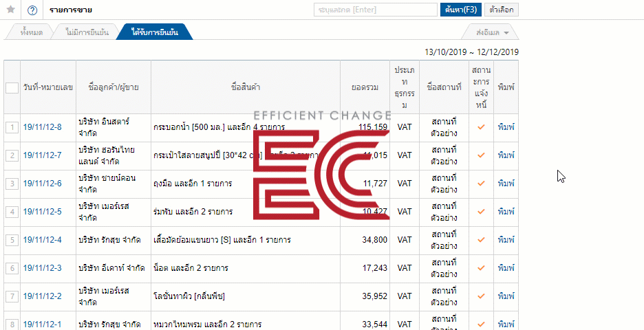Click invoice status checkmark for 19/11/12-7
This screenshot has width=644, height=330.
point(481,155)
